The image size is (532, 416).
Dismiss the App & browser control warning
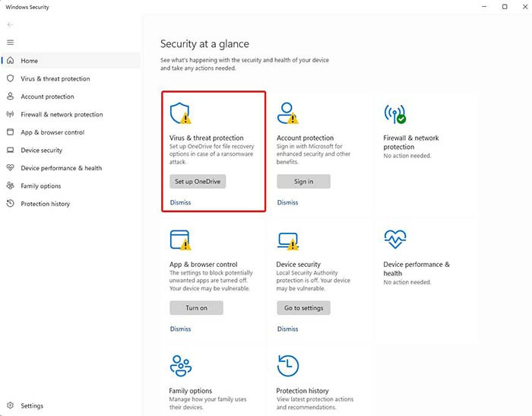click(180, 329)
